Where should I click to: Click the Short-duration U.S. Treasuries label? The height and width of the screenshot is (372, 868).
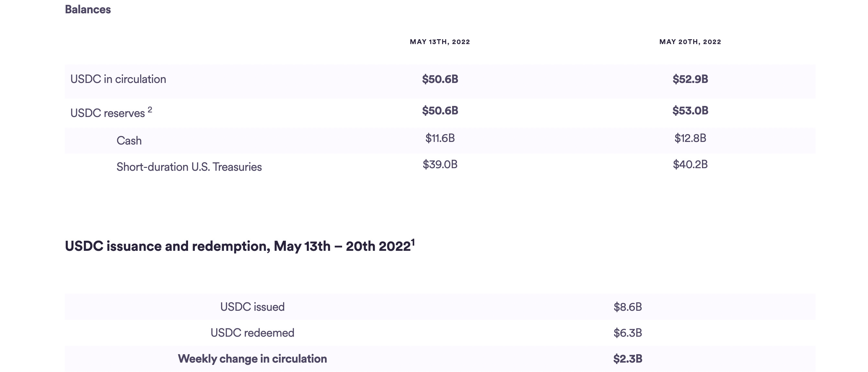tap(189, 167)
